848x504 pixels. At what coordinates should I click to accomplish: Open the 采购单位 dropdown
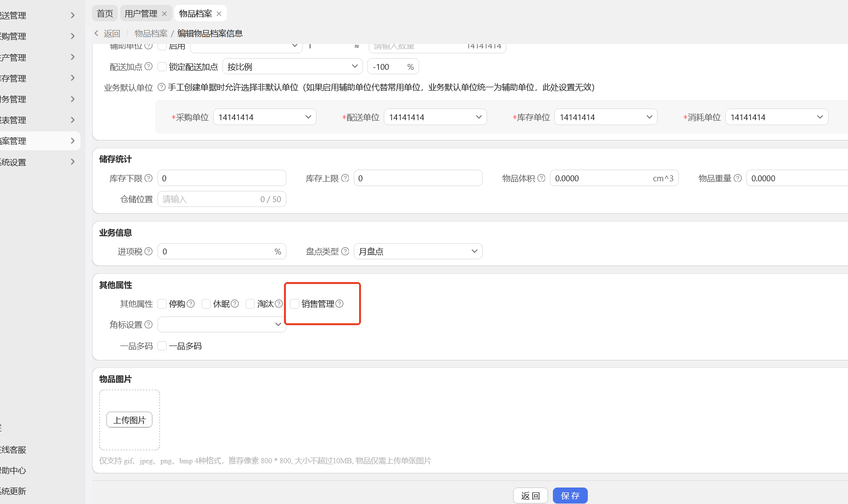coord(265,117)
